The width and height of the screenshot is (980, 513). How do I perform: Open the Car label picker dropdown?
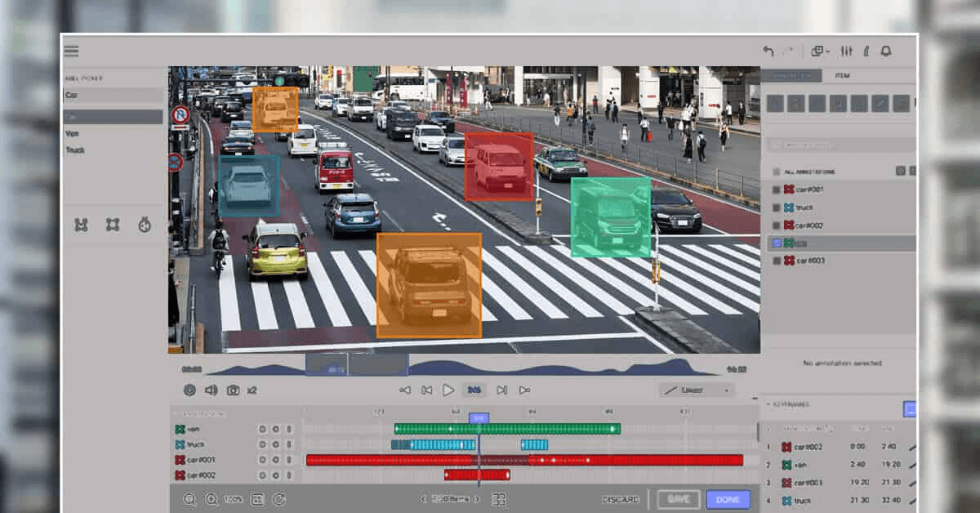click(x=113, y=96)
